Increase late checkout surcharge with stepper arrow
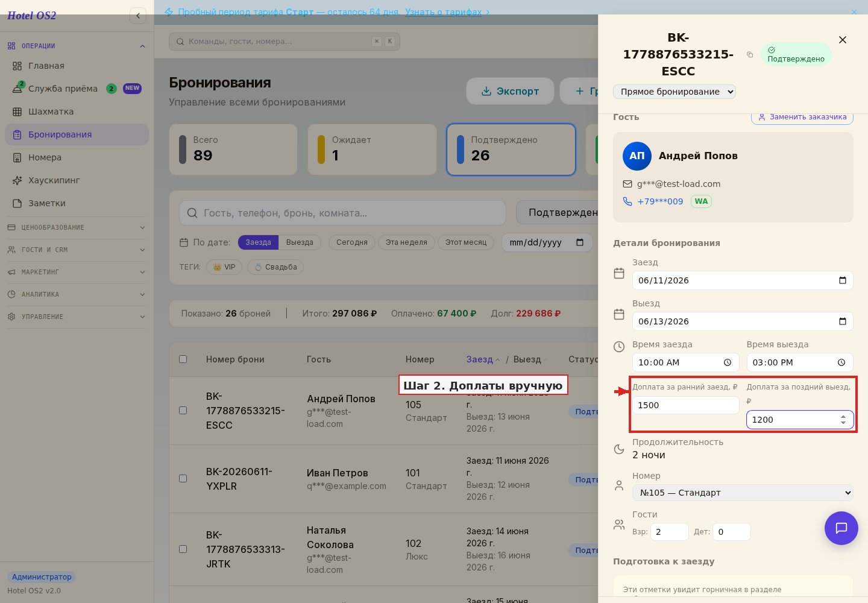The width and height of the screenshot is (868, 603). click(843, 416)
